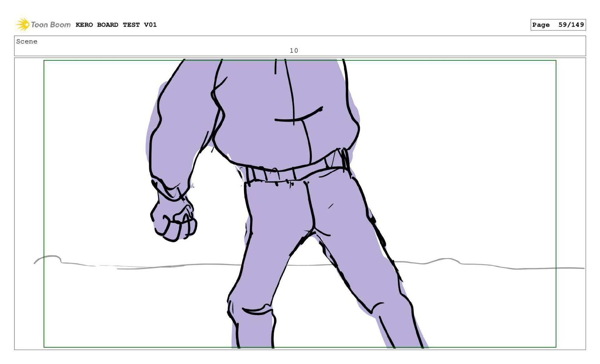Click the gray horizon line on right
This screenshot has height=364, width=600.
tap(487, 265)
